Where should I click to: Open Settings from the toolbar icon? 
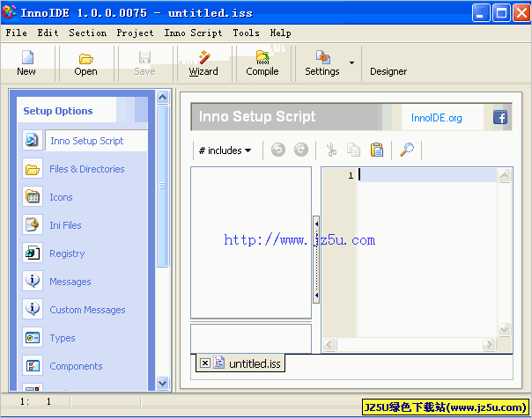coord(322,57)
